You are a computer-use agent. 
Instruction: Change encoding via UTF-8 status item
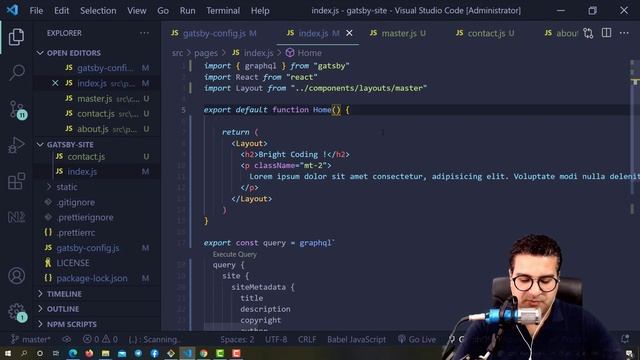pos(276,339)
